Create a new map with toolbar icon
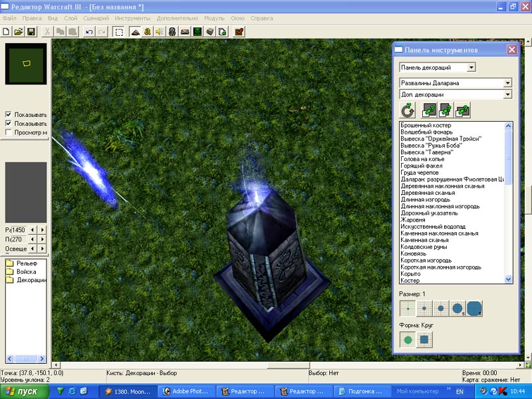 click(x=6, y=32)
